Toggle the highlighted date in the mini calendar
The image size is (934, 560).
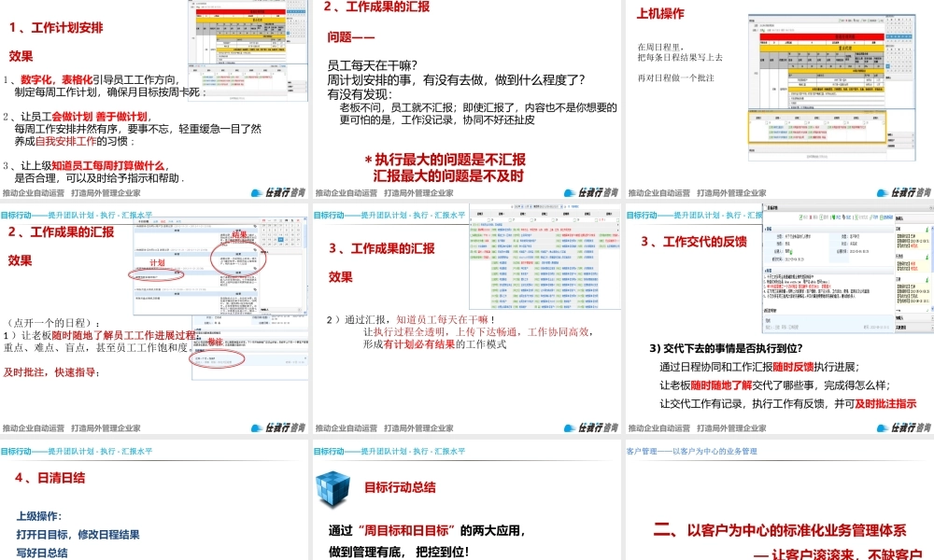pyautogui.click(x=889, y=65)
